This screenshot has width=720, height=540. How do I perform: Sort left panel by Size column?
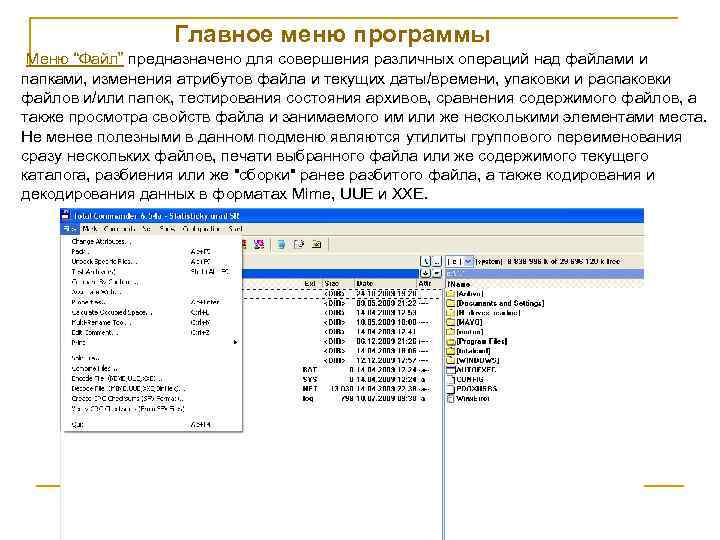click(x=338, y=284)
